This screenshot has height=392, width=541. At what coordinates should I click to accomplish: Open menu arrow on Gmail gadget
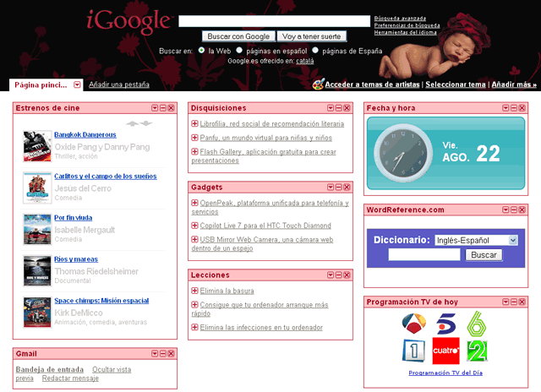click(x=155, y=354)
